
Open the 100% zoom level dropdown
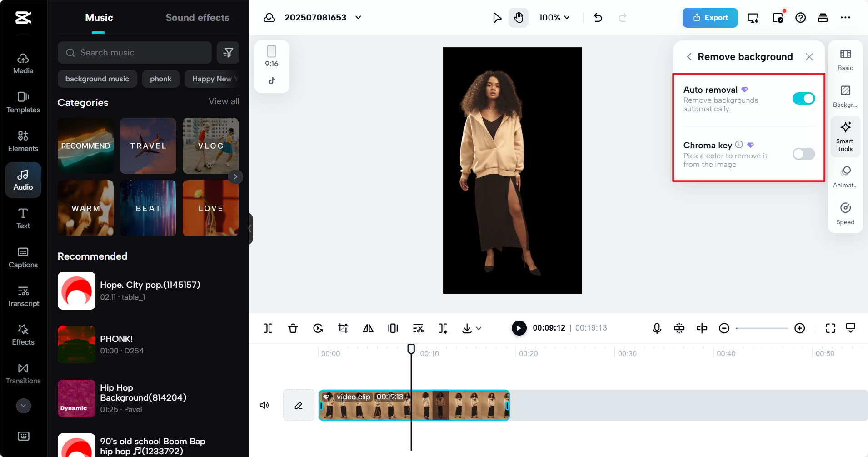pyautogui.click(x=554, y=18)
